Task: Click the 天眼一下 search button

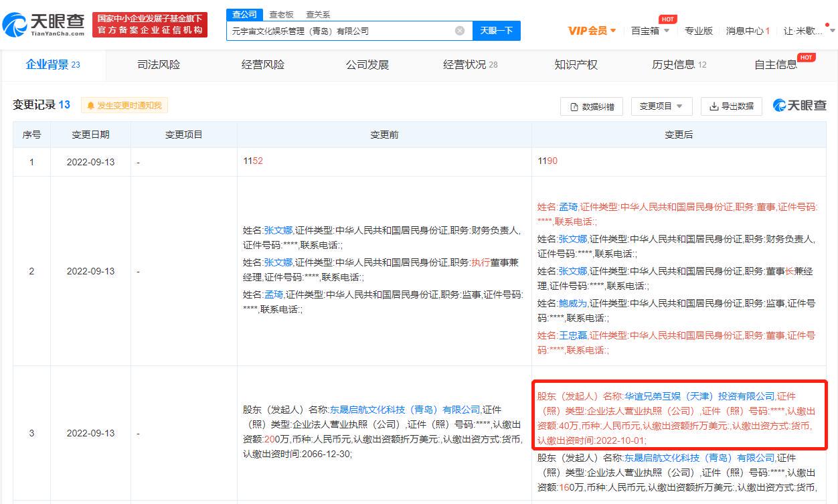Action: click(497, 31)
